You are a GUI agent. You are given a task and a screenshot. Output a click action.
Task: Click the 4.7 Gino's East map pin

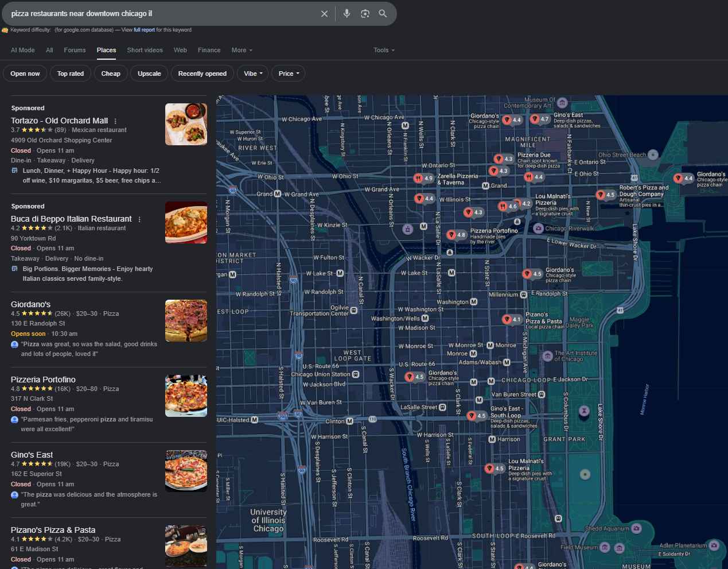(540, 119)
